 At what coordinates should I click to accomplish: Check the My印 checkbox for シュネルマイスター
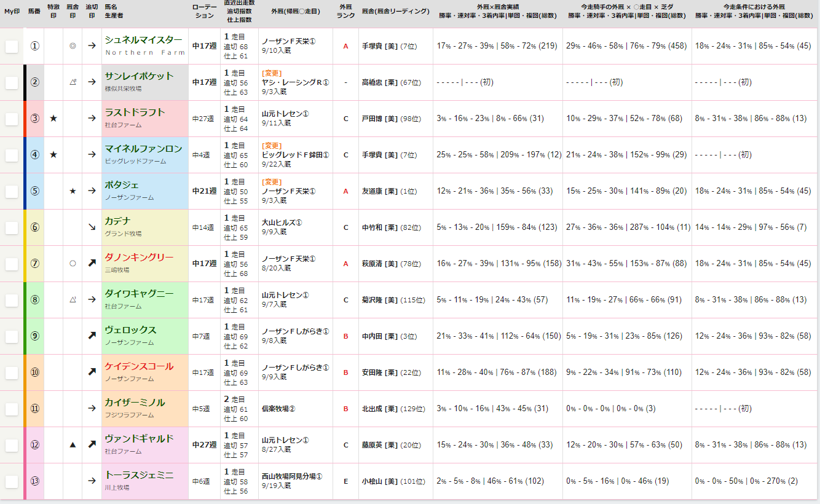click(10, 45)
